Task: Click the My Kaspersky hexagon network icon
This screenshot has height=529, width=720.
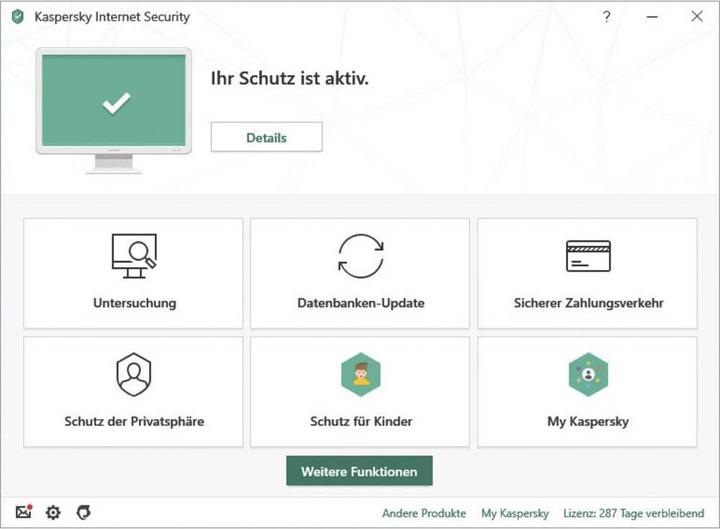Action: tap(588, 374)
